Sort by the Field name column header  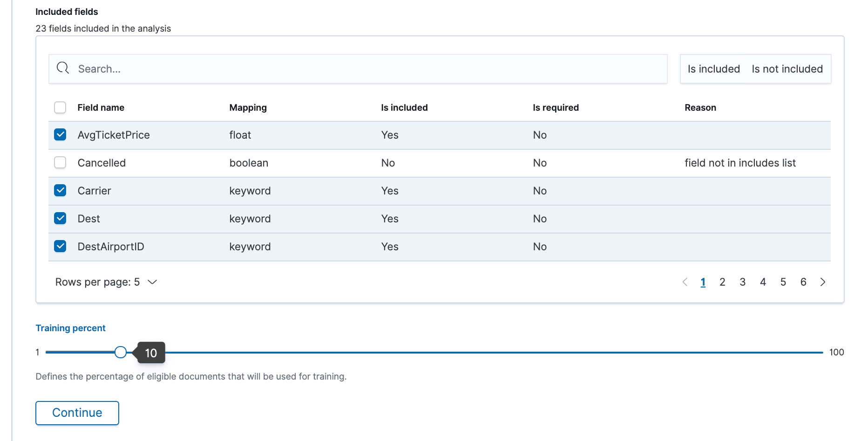101,107
